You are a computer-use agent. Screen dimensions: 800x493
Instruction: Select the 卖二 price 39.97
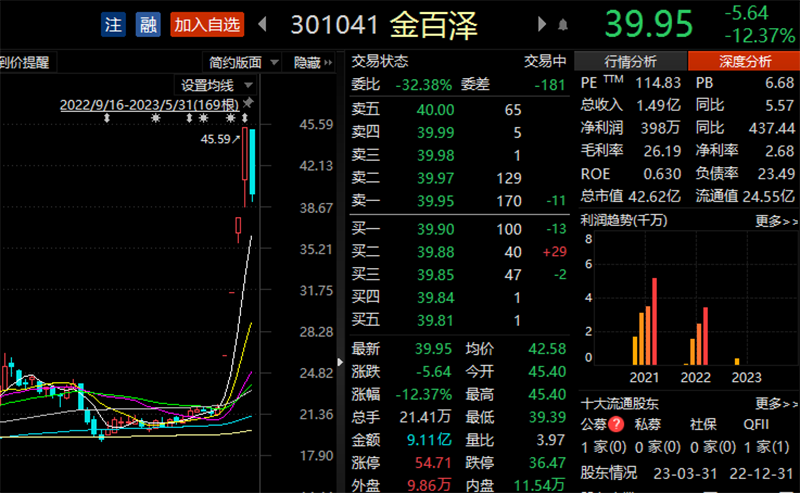point(435,178)
